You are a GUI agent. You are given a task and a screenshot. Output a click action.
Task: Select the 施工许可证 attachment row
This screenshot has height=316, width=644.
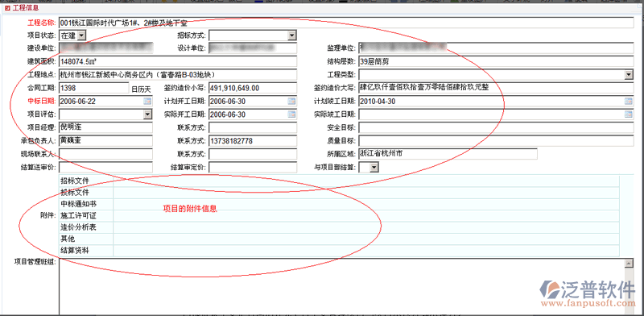339,215
